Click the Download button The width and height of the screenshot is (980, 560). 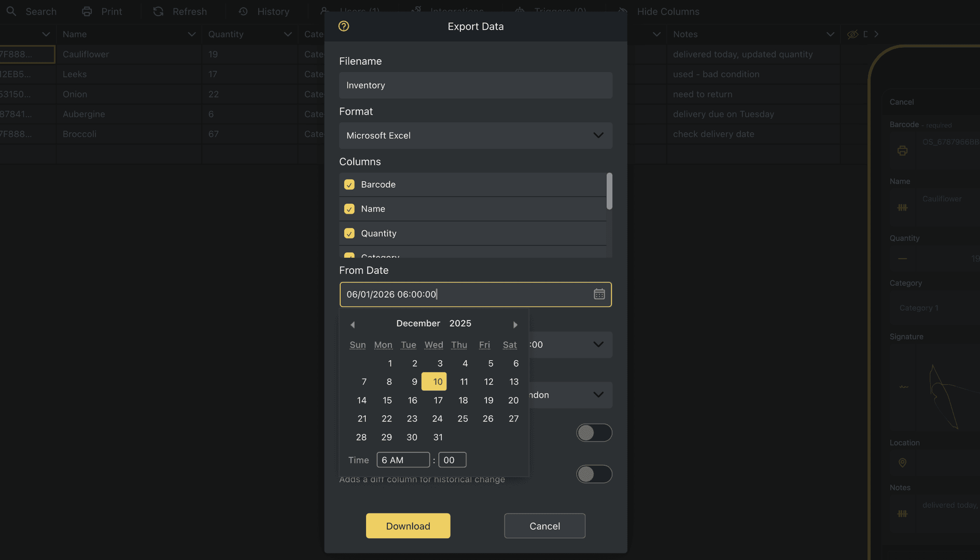click(408, 525)
